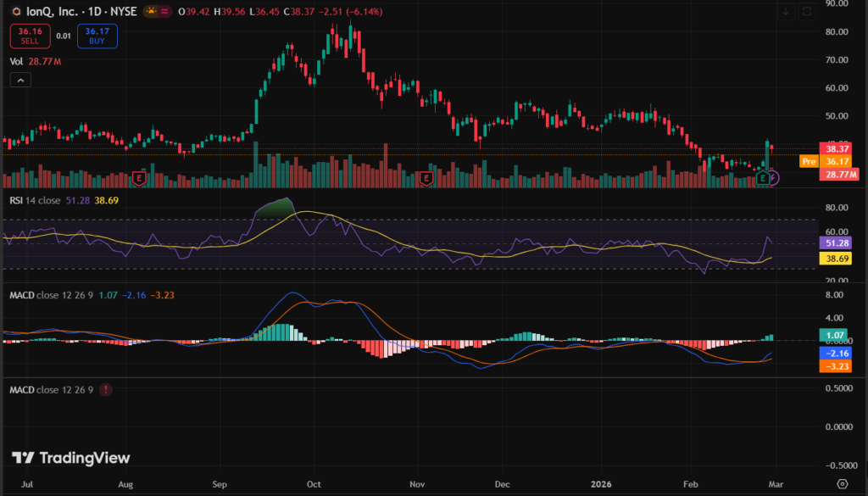Click the down-arrow icon at top right

[786, 11]
